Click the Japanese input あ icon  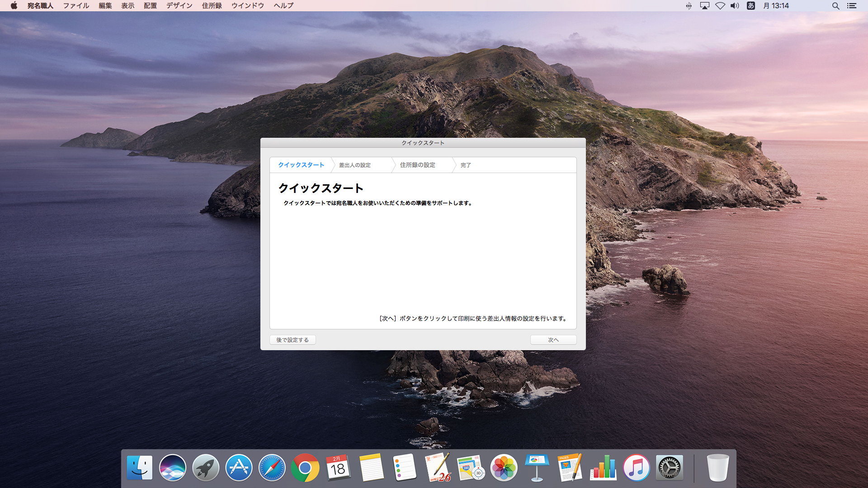[x=751, y=5]
